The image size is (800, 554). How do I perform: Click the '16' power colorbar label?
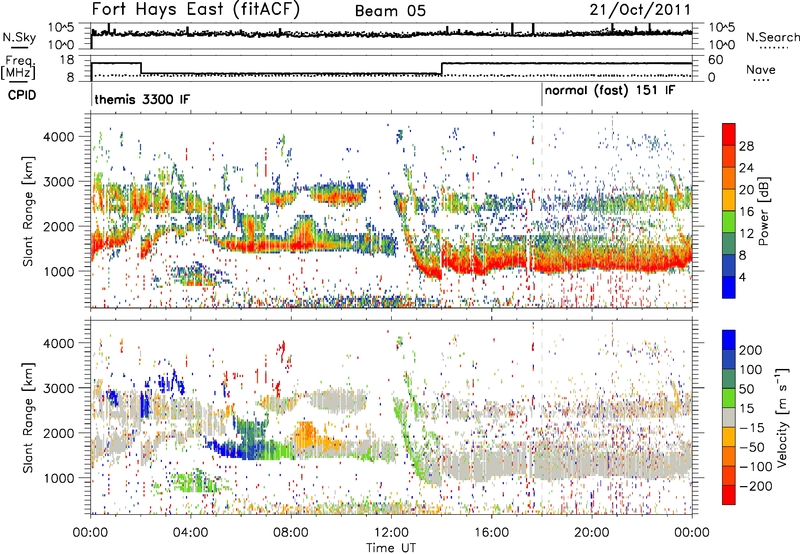tap(746, 212)
